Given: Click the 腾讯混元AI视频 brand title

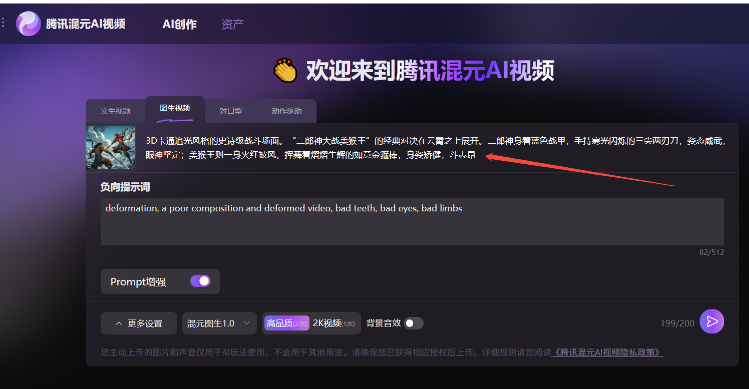Looking at the screenshot, I should tap(86, 24).
